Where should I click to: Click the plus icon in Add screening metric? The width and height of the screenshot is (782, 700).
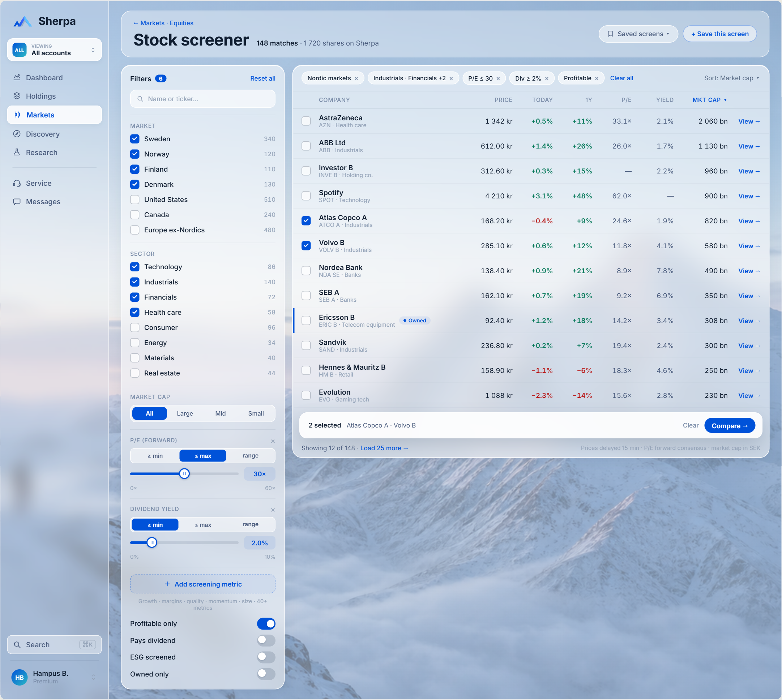pyautogui.click(x=167, y=584)
